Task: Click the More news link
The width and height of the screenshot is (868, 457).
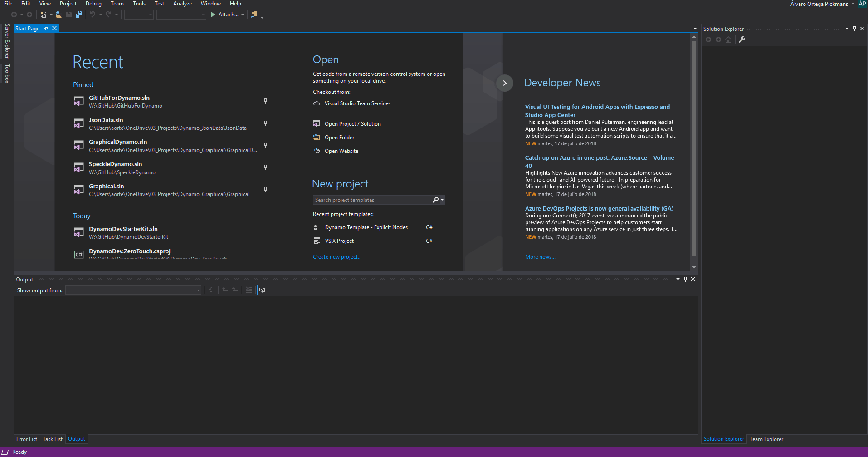Action: pyautogui.click(x=540, y=257)
